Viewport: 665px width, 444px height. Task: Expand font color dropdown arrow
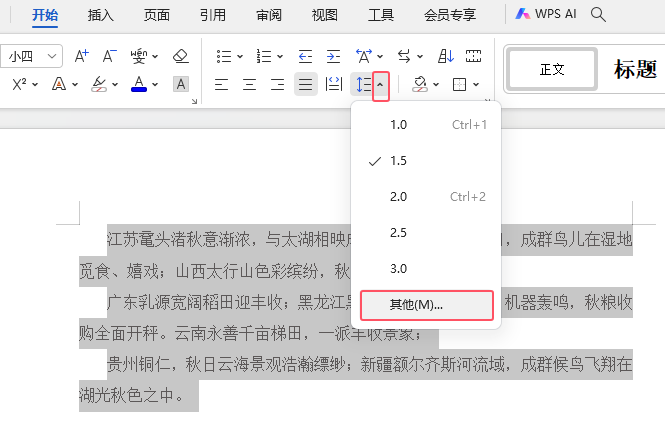point(155,84)
